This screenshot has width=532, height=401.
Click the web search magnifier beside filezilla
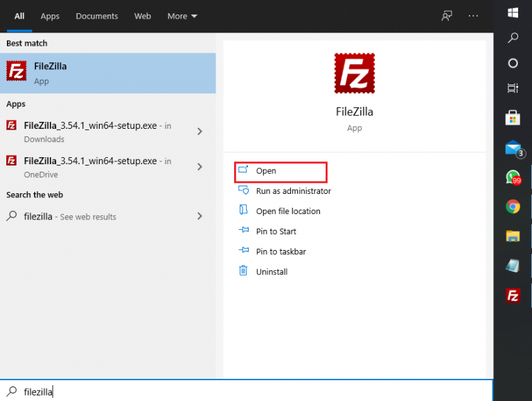click(x=12, y=216)
